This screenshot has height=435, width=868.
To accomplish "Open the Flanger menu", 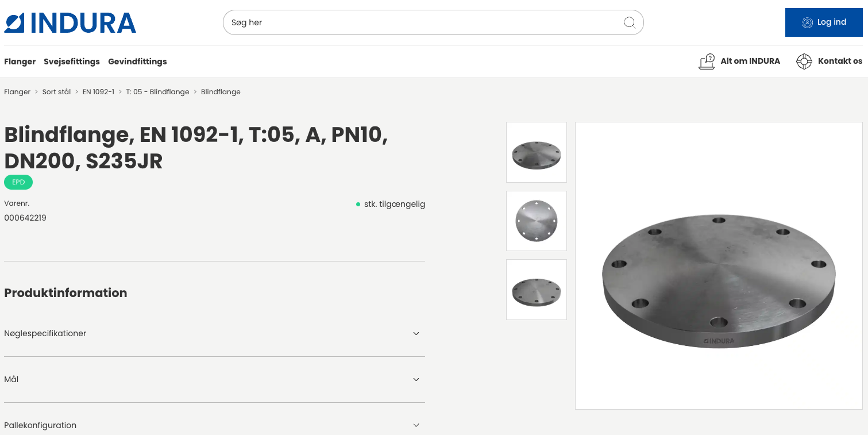I will click(20, 61).
